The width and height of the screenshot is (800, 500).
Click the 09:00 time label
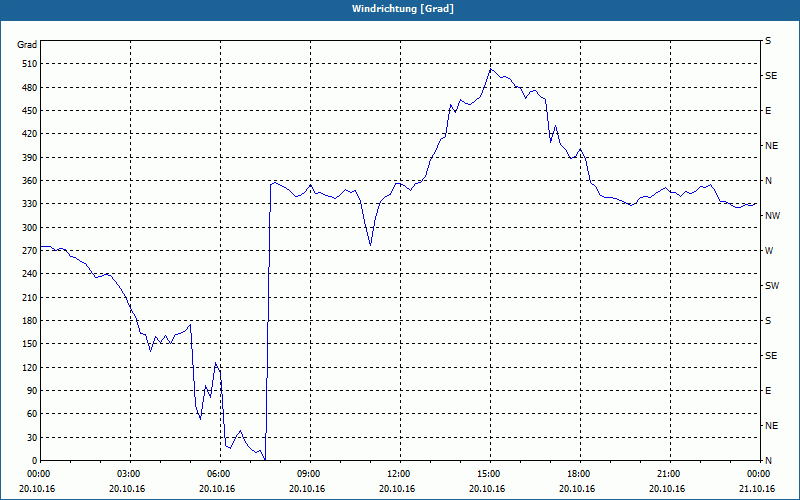coord(307,474)
